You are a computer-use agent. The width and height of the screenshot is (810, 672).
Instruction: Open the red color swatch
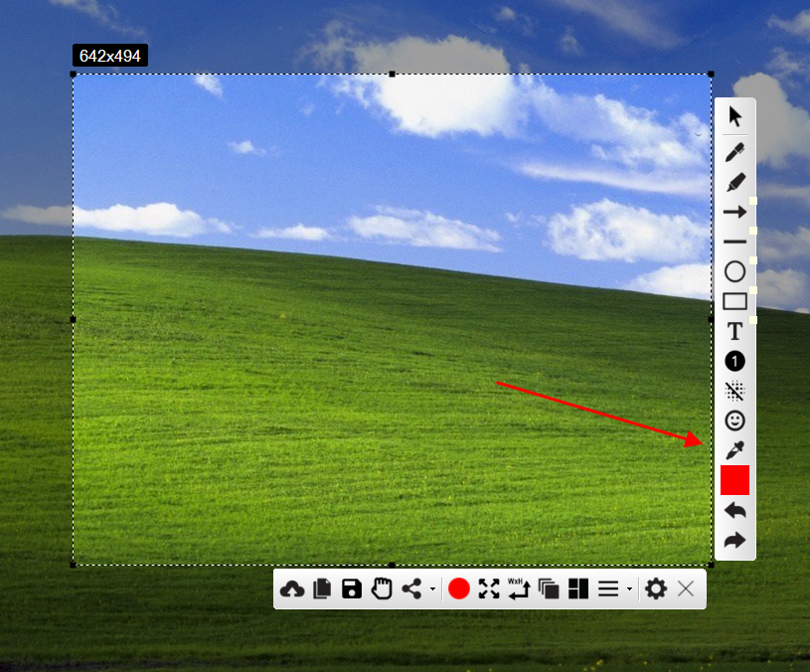click(734, 480)
